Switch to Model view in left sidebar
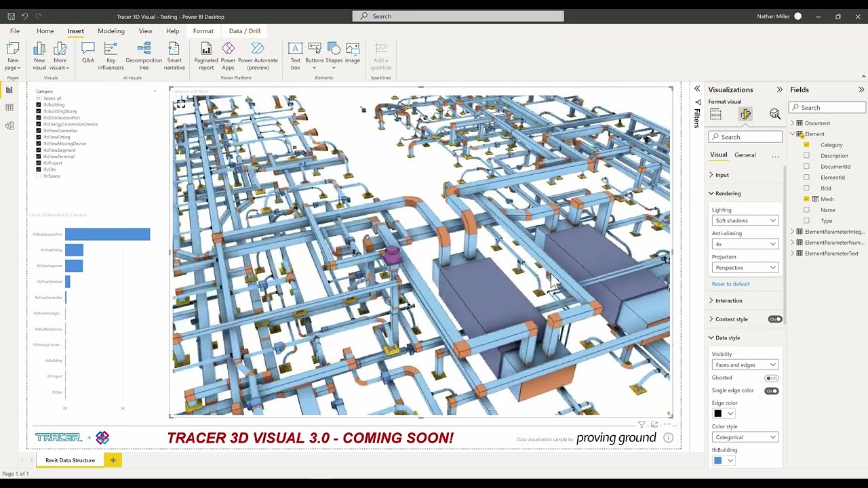Viewport: 868px width, 488px height. pos(9,125)
